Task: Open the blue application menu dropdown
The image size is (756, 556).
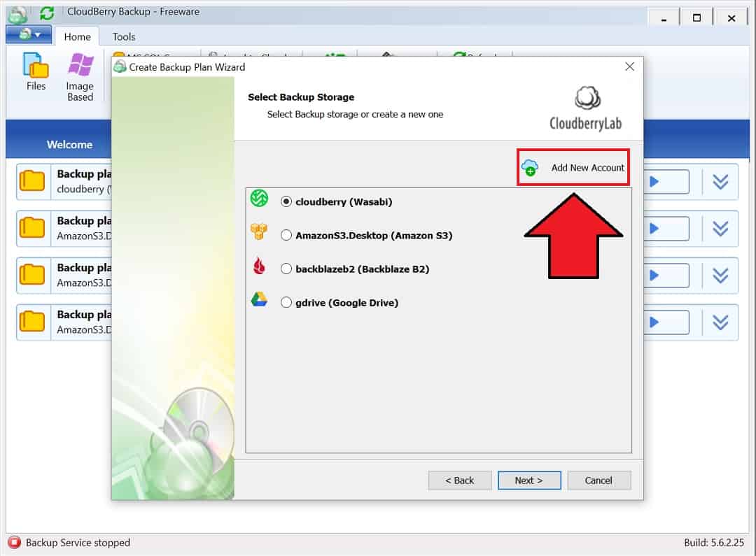Action: pyautogui.click(x=29, y=34)
